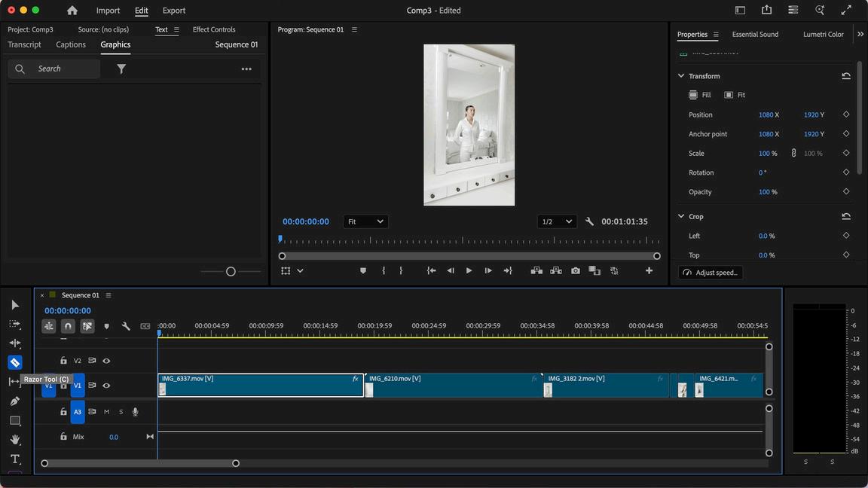Select the Rectangle tool
868x488 pixels.
pyautogui.click(x=15, y=420)
